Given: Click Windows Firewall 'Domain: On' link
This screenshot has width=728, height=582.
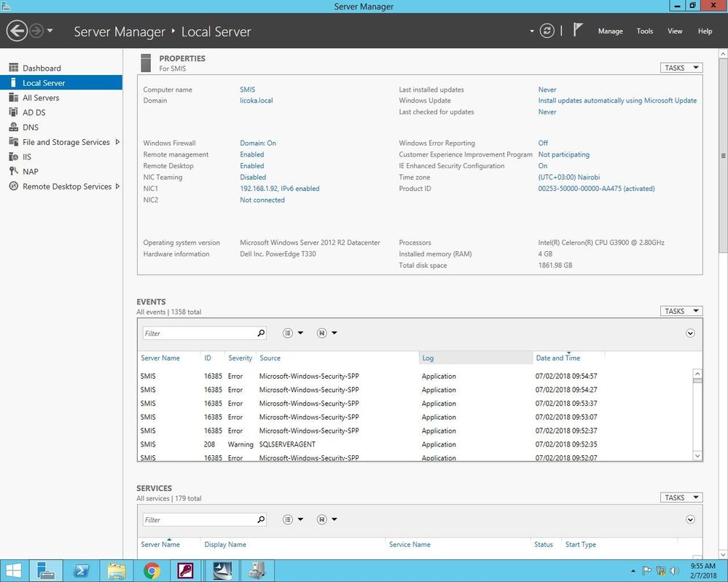Looking at the screenshot, I should click(x=258, y=143).
